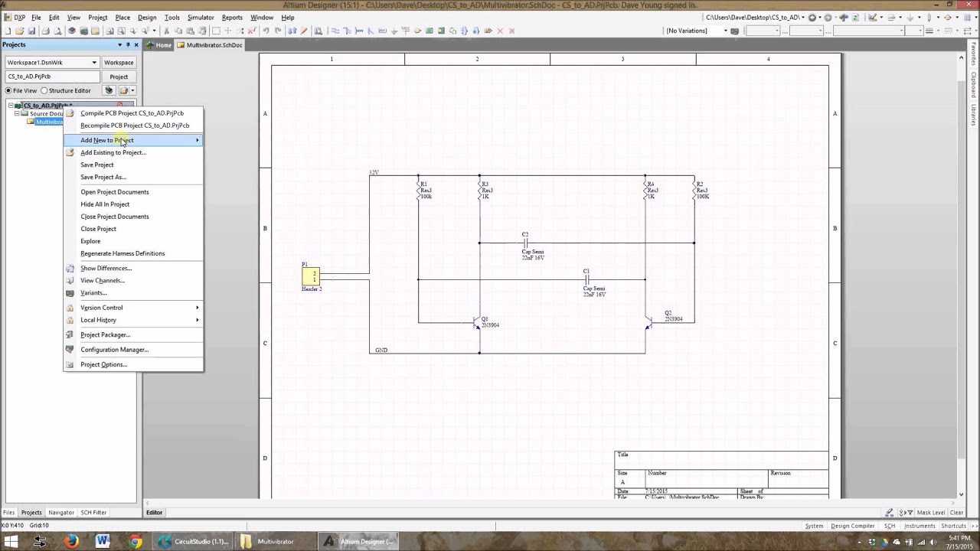Click the New document toolbar icon
Viewport: 980px width, 551px height.
pos(7,31)
